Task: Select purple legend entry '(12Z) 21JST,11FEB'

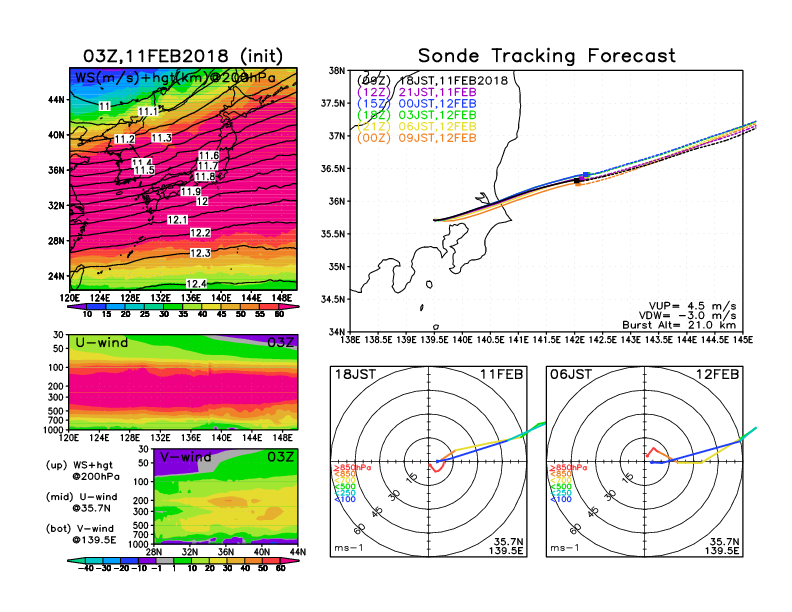Action: click(x=417, y=92)
